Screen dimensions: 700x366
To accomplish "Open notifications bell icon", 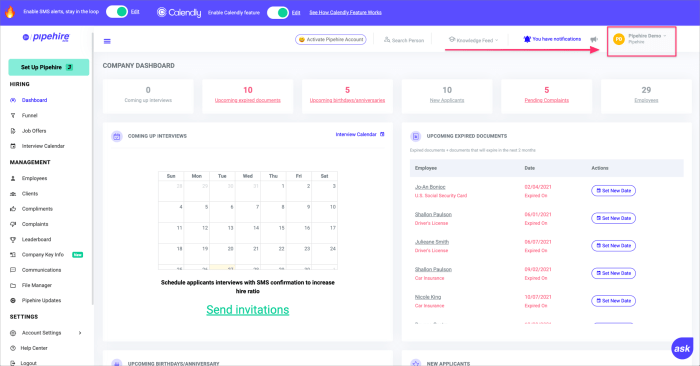I will [527, 39].
